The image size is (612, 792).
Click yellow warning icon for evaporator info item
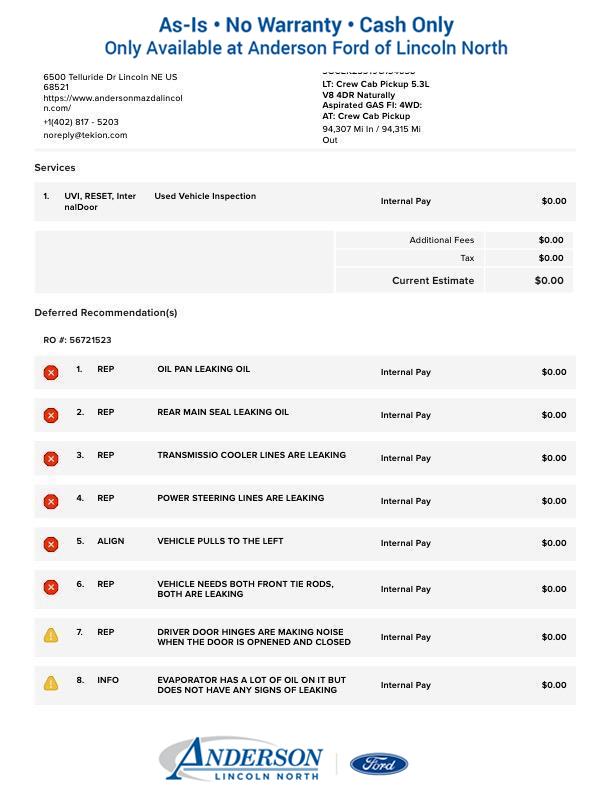(x=51, y=684)
